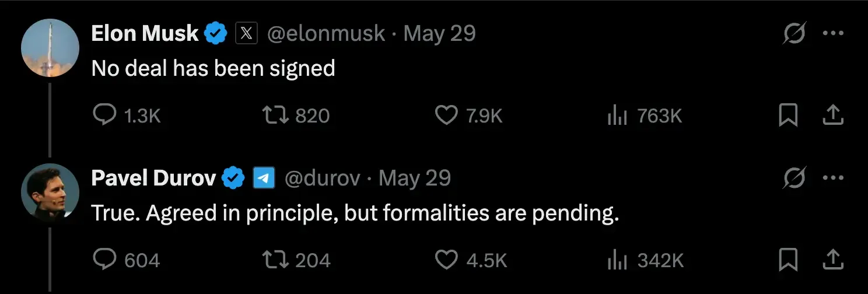Bookmark Elon Musk's tweet

[788, 116]
